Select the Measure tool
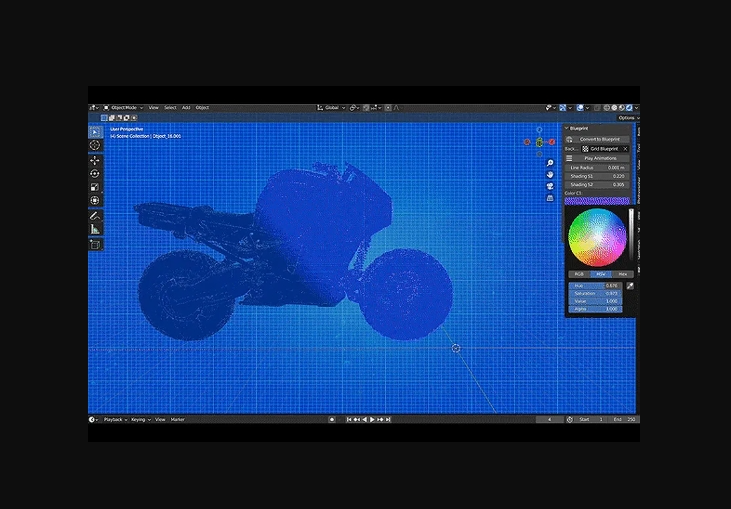The height and width of the screenshot is (509, 731). (95, 229)
